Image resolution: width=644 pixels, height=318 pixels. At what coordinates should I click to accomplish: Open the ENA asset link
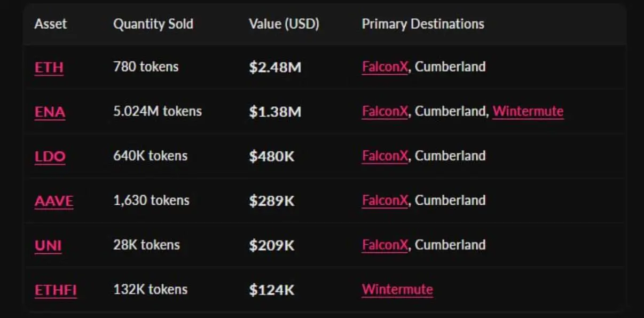50,112
